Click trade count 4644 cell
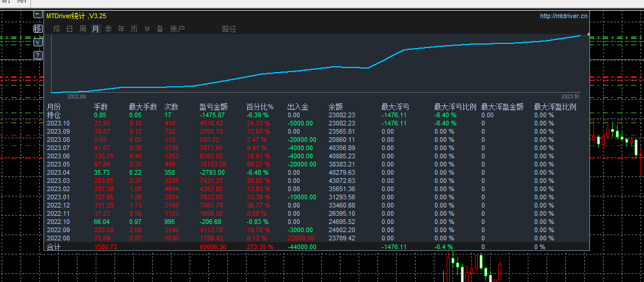This screenshot has height=282, width=644. (x=171, y=189)
